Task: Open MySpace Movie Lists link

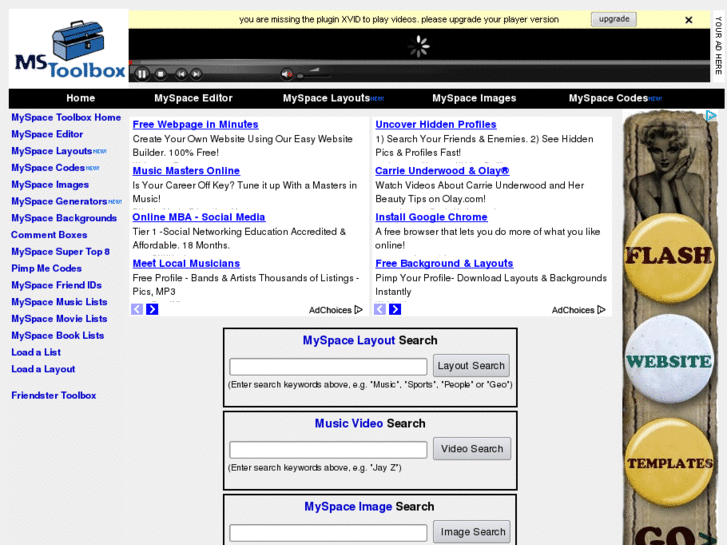Action: click(59, 319)
